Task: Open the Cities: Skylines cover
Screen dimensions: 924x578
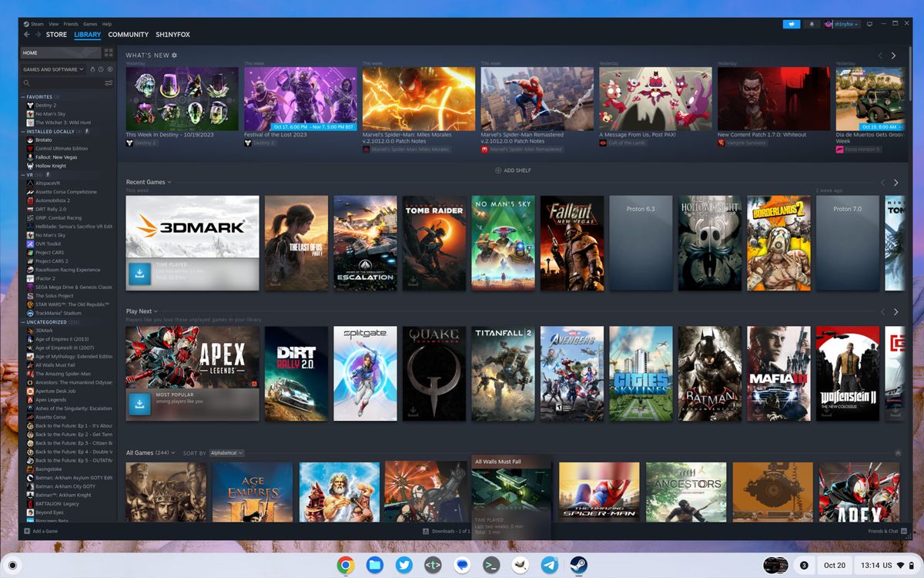Action: pos(641,374)
